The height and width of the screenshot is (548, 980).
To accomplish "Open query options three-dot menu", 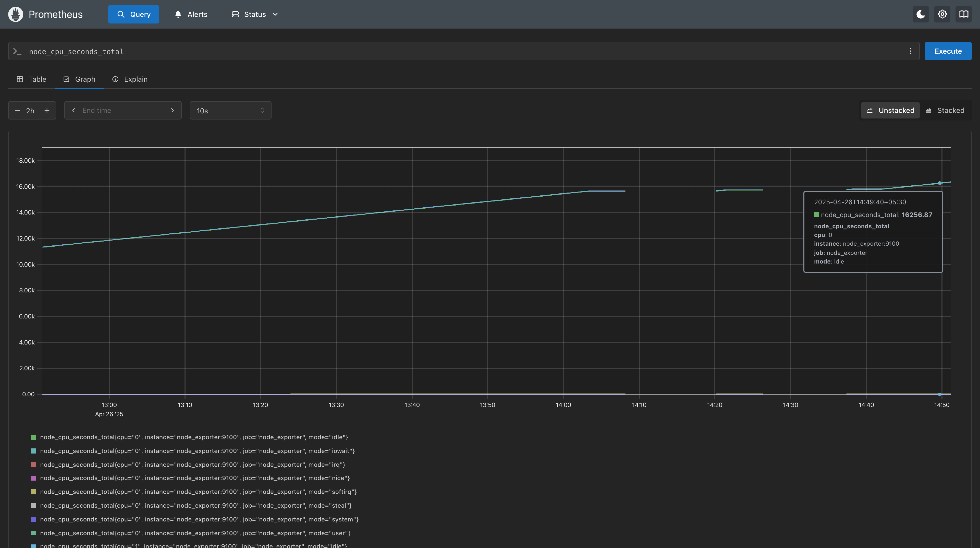I will (x=910, y=51).
